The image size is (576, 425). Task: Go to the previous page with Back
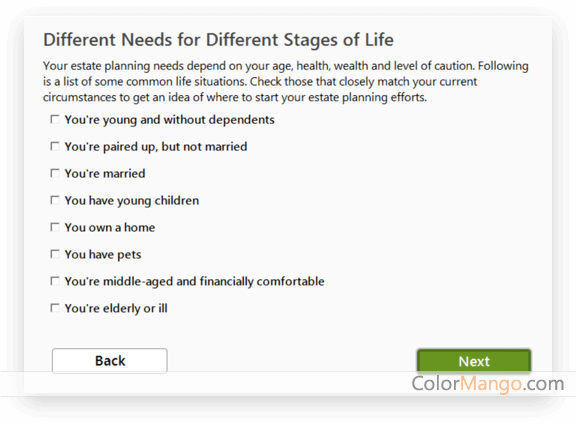(109, 361)
